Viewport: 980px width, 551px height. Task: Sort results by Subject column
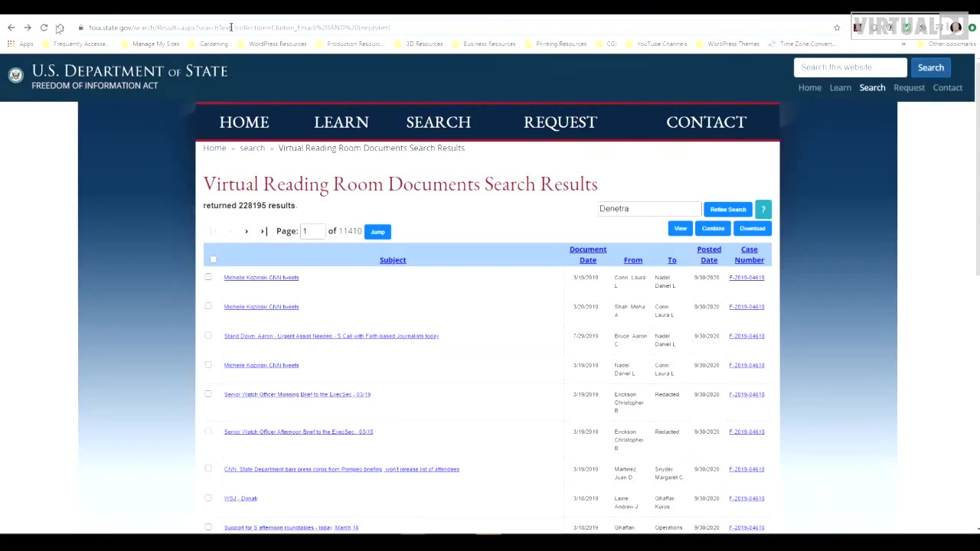(393, 260)
